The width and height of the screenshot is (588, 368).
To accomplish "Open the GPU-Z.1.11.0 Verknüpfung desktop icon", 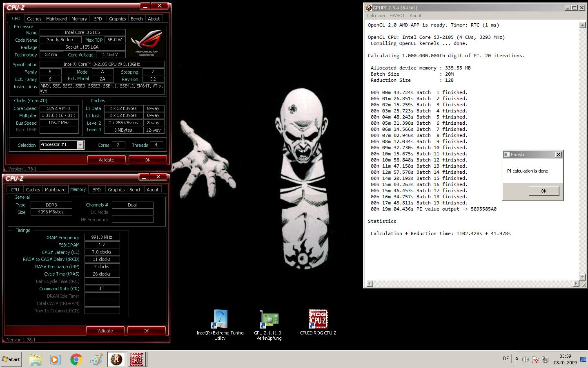I will tap(269, 325).
